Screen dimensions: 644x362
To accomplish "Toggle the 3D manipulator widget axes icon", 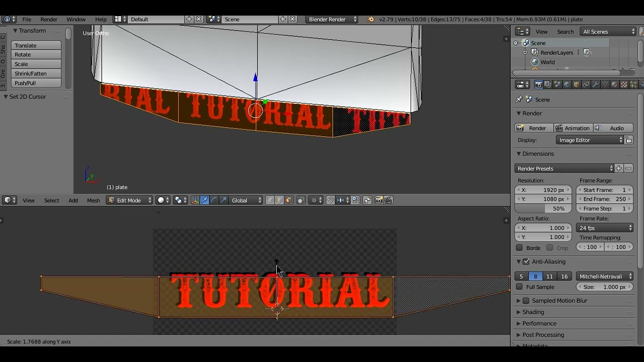I will (195, 200).
